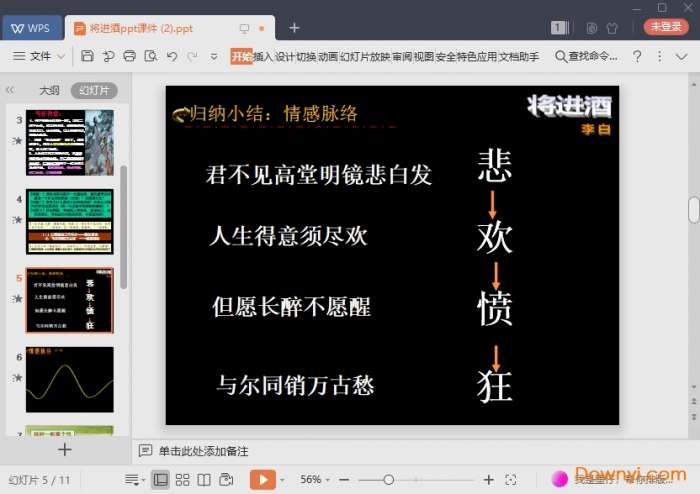Switch to 幻灯片 thumbnails tab
Screen dimensions: 700x494
coord(94,91)
